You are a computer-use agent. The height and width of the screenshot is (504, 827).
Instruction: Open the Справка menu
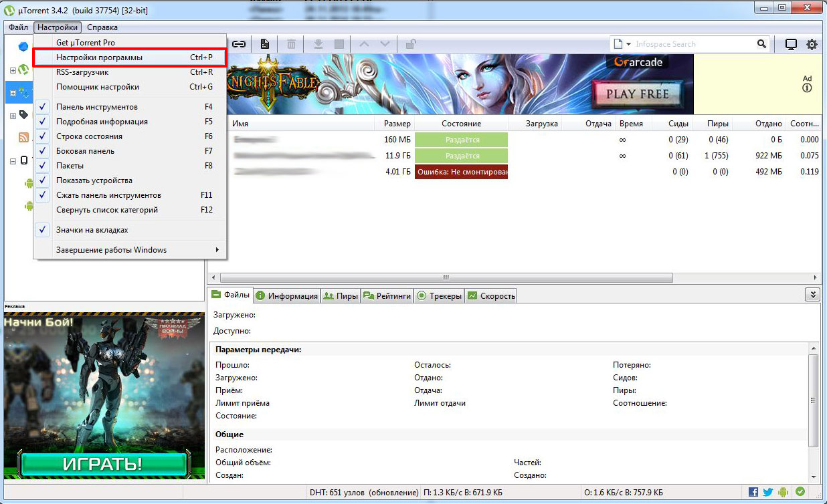pos(102,27)
